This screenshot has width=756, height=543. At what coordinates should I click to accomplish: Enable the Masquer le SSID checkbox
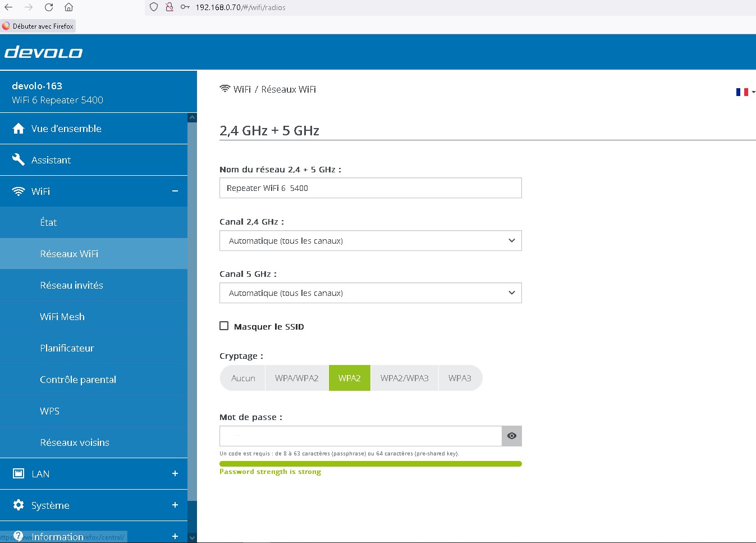[224, 326]
